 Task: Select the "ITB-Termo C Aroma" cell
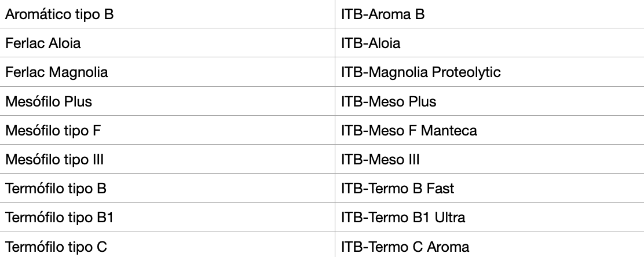pyautogui.click(x=405, y=247)
